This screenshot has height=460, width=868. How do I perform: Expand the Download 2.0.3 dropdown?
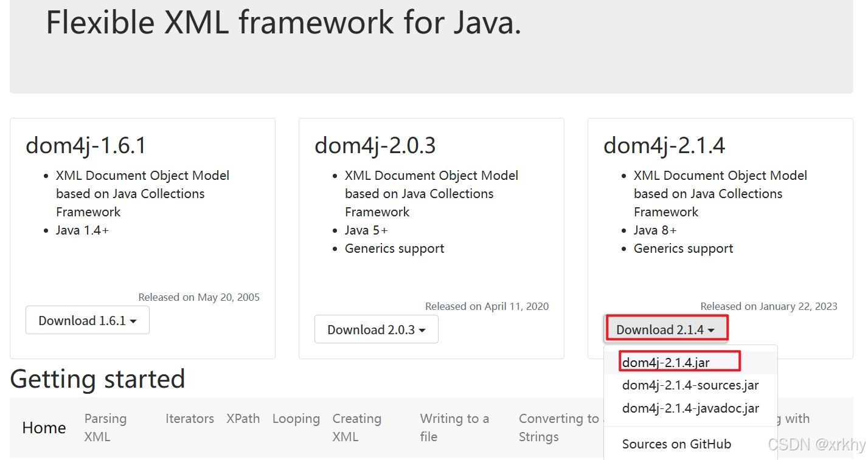point(376,329)
